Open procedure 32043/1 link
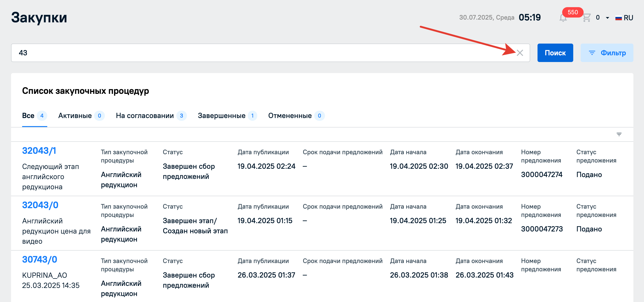Viewport: 644px width, 302px height. [39, 151]
